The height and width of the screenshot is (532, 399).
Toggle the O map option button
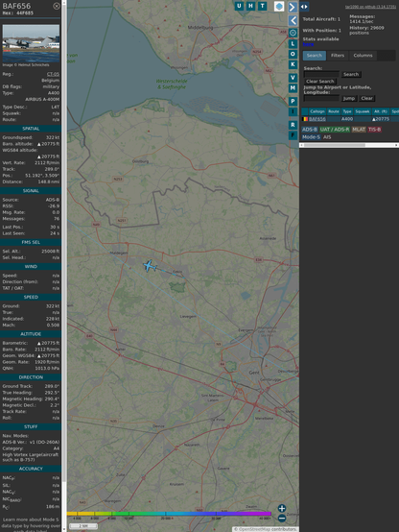[293, 54]
